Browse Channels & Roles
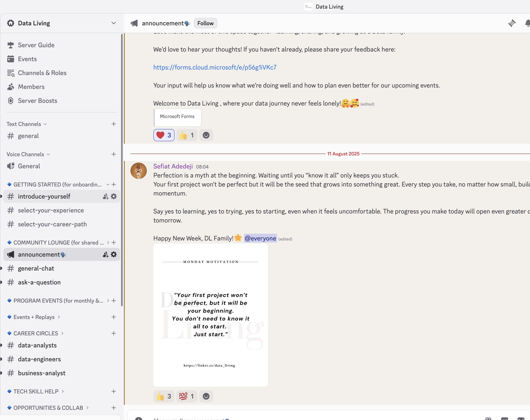 [x=42, y=73]
